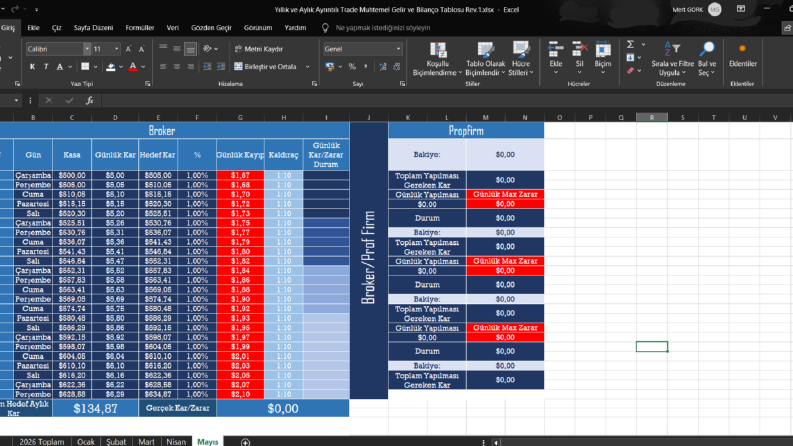Center text horizontally
The width and height of the screenshot is (793, 446).
click(x=177, y=67)
